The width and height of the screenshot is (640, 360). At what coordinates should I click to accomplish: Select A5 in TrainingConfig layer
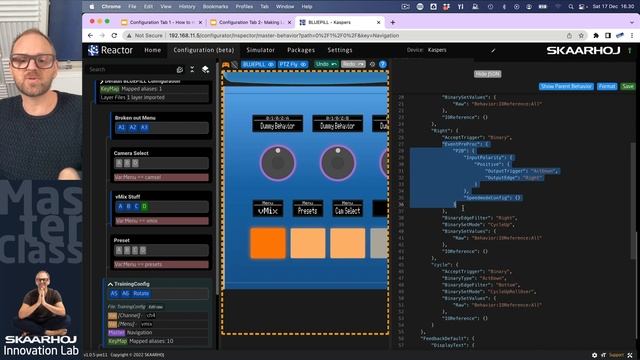coord(114,293)
